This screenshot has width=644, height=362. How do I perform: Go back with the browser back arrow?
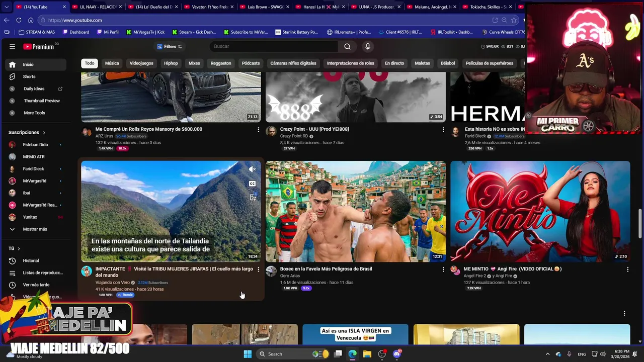pyautogui.click(x=7, y=20)
